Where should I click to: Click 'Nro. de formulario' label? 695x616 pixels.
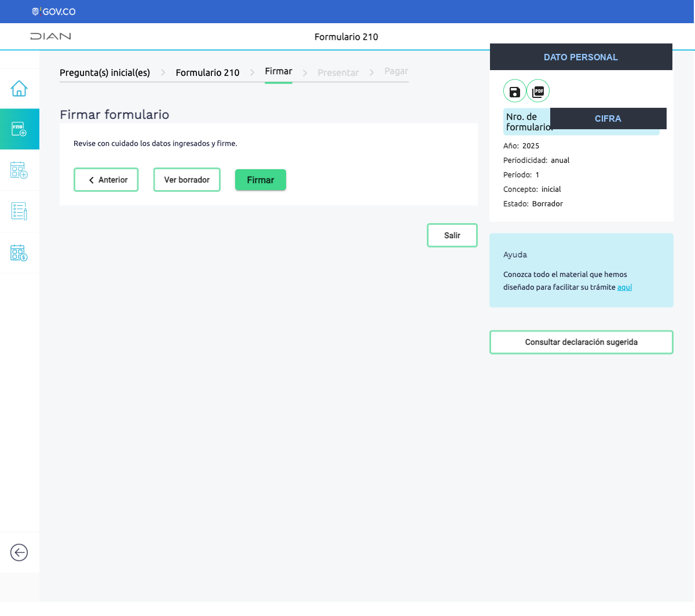pos(528,122)
